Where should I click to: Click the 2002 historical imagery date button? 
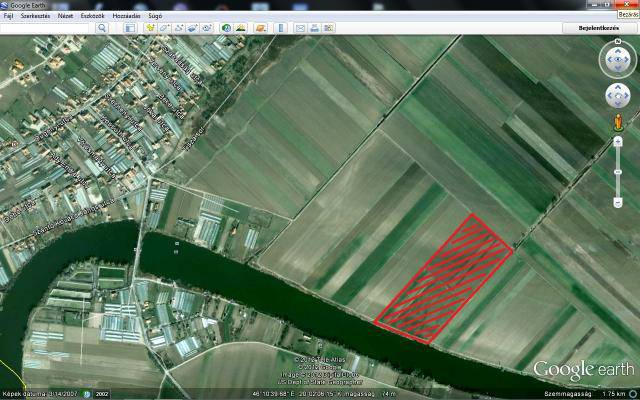tap(102, 393)
